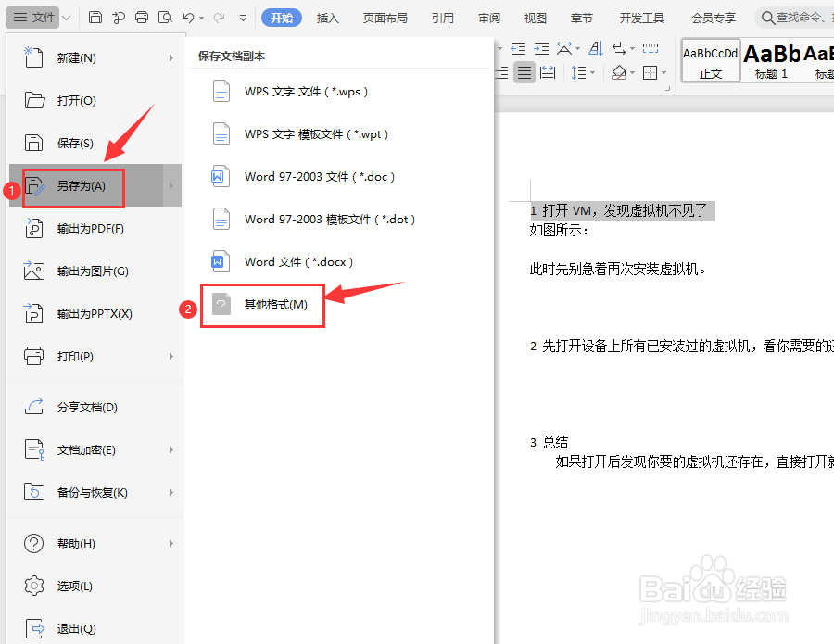The width and height of the screenshot is (834, 644).
Task: Expand the 文档加密 submenu arrow
Action: pos(171,450)
